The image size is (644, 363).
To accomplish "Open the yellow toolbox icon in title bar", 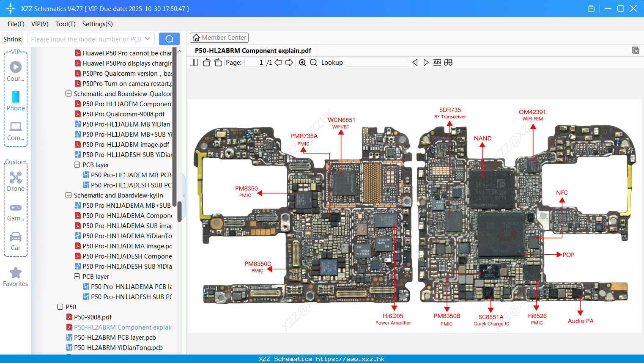I will 591,8.
